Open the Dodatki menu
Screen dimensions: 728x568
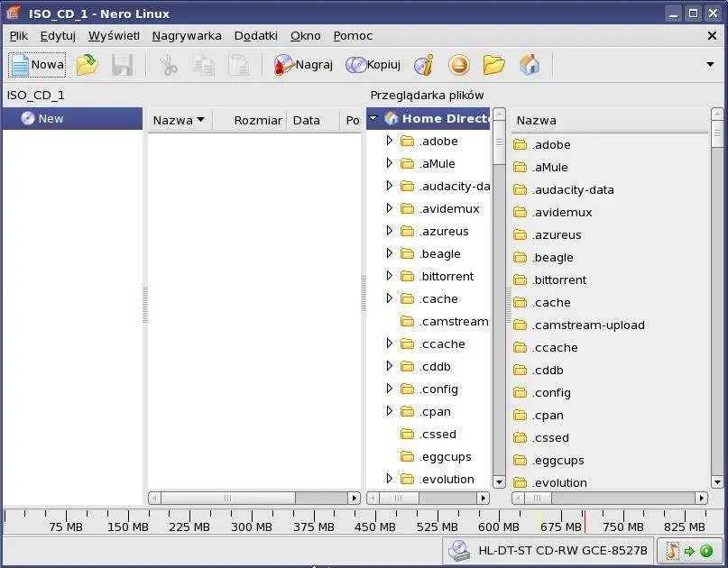(x=256, y=36)
